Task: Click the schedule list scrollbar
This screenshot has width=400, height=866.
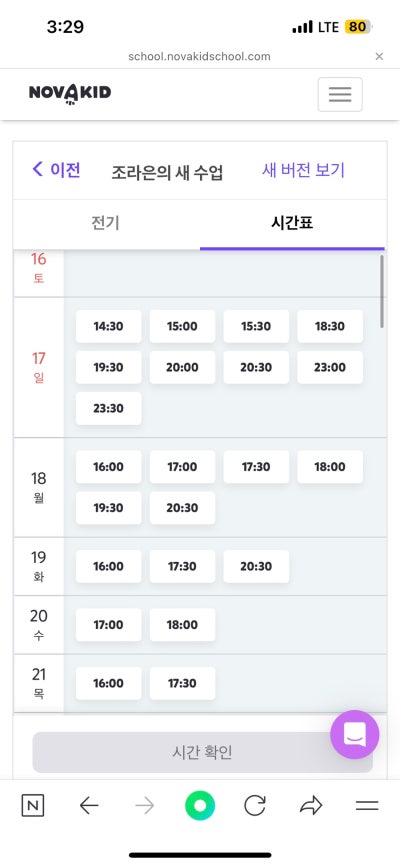Action: [382, 291]
